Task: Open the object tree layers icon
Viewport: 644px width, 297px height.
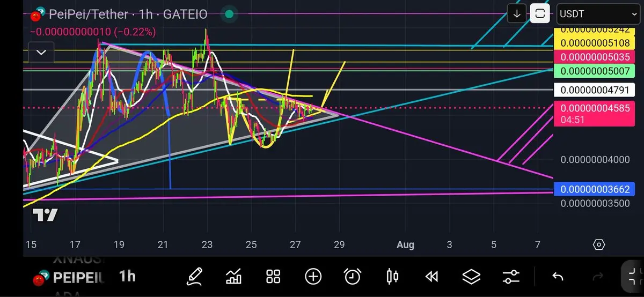Action: pyautogui.click(x=471, y=277)
